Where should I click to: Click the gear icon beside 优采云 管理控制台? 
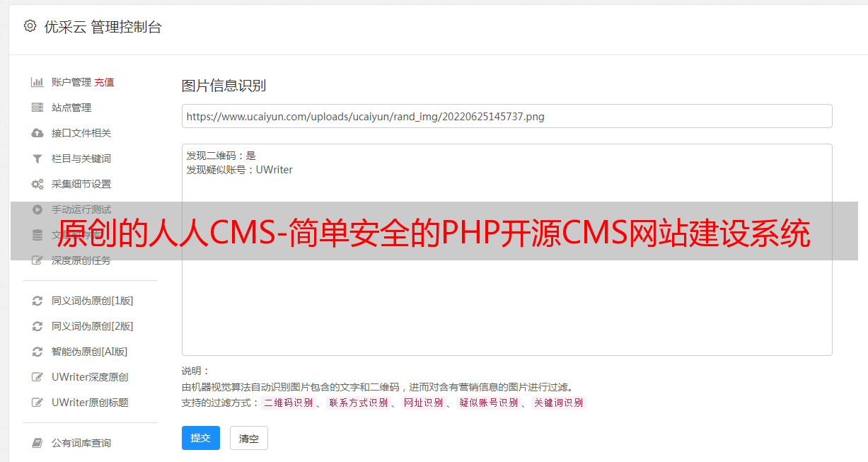coord(30,26)
